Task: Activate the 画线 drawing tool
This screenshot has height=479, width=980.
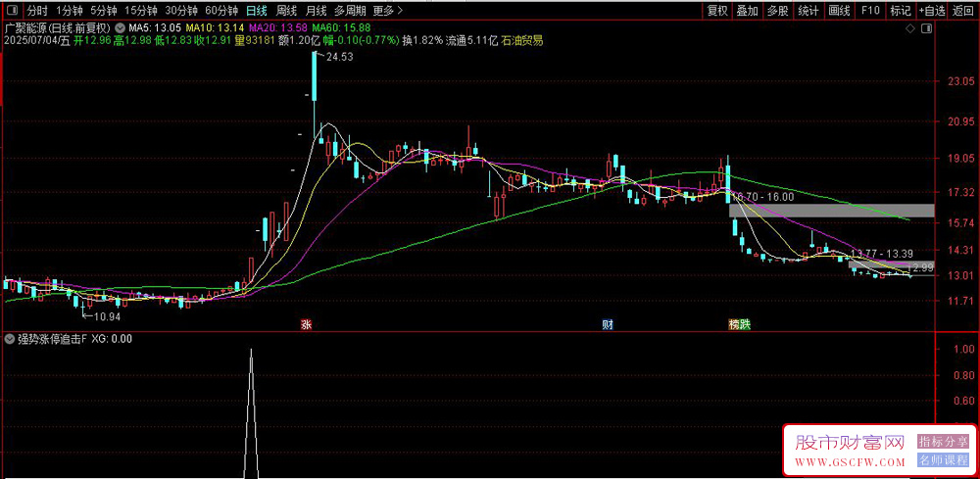Action: pyautogui.click(x=840, y=11)
